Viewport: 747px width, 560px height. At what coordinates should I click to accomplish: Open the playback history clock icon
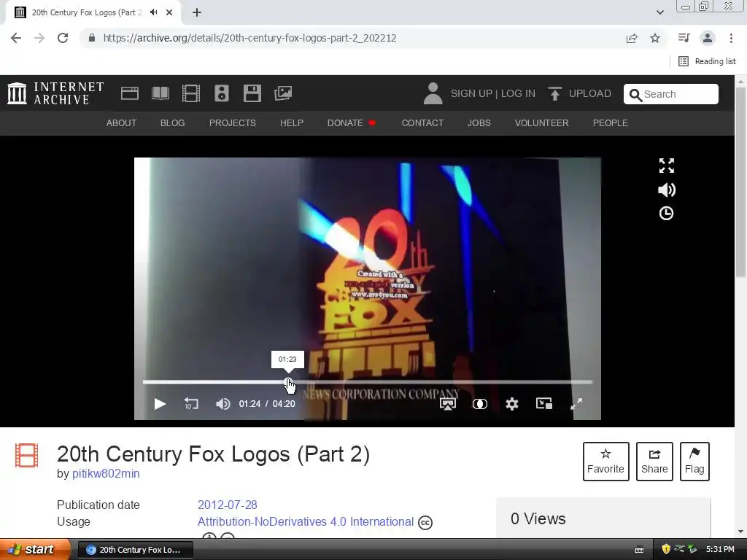tap(667, 214)
